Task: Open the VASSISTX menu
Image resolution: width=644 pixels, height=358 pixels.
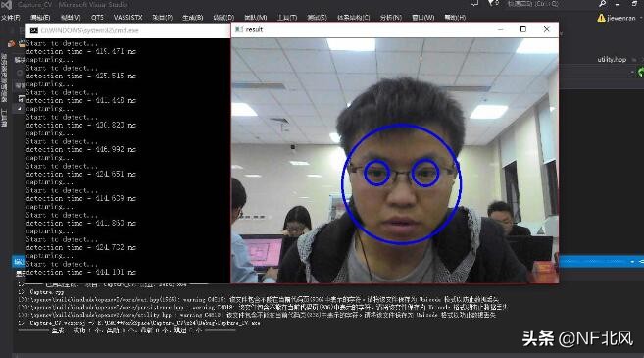Action: click(x=128, y=18)
